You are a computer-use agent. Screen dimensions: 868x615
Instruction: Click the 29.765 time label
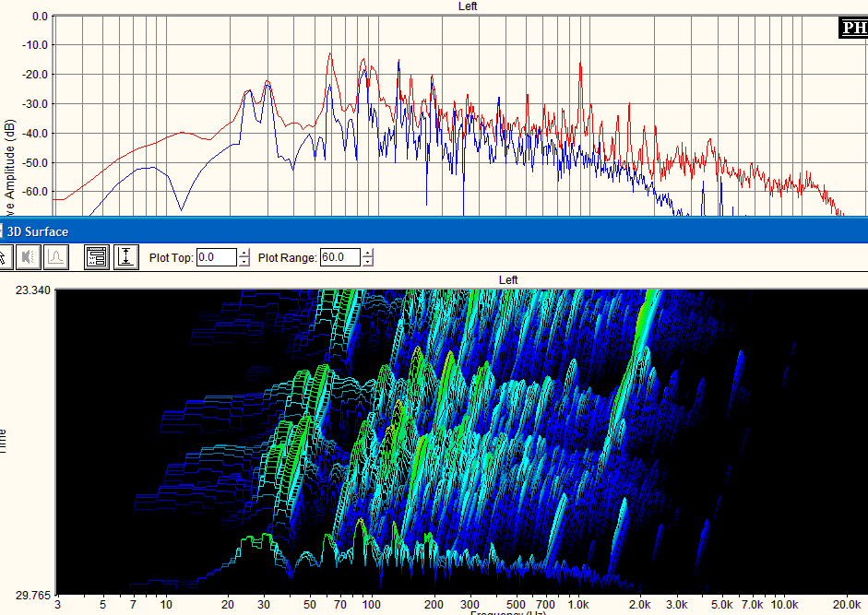tap(32, 596)
